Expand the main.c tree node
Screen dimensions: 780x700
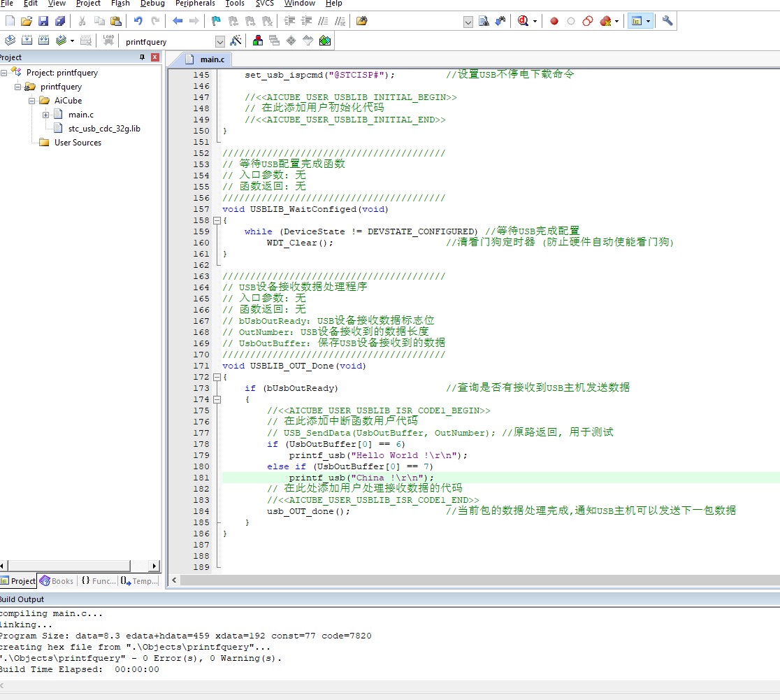(x=45, y=115)
